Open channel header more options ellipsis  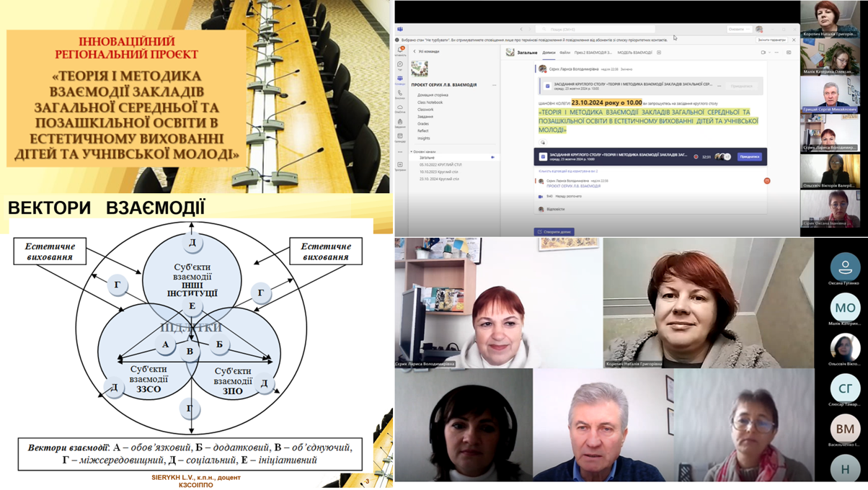pyautogui.click(x=776, y=53)
